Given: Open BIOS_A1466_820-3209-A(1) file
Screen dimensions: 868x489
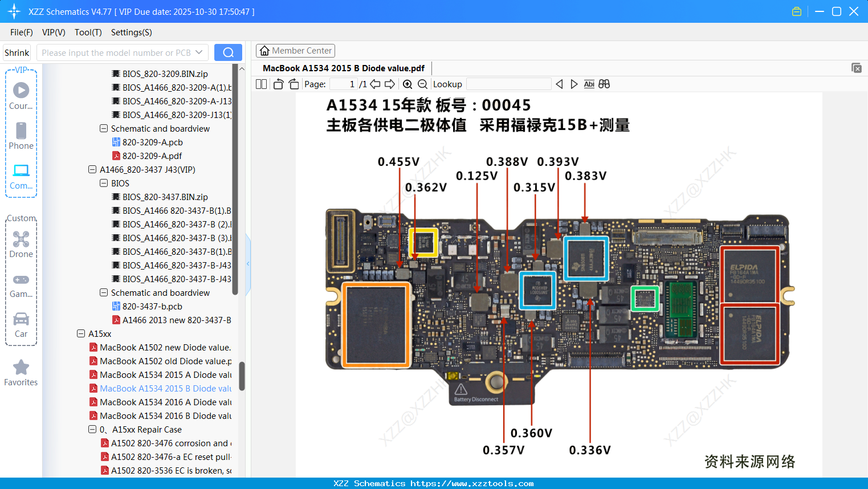Looking at the screenshot, I should (x=172, y=88).
